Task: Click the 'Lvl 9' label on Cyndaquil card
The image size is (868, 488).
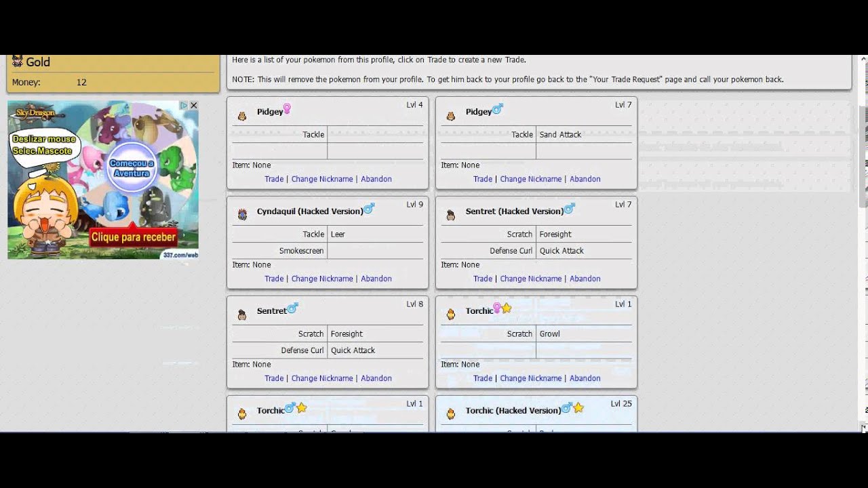Action: (x=414, y=205)
